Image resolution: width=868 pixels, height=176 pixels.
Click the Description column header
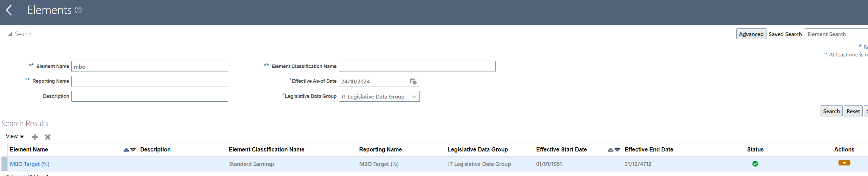[155, 149]
